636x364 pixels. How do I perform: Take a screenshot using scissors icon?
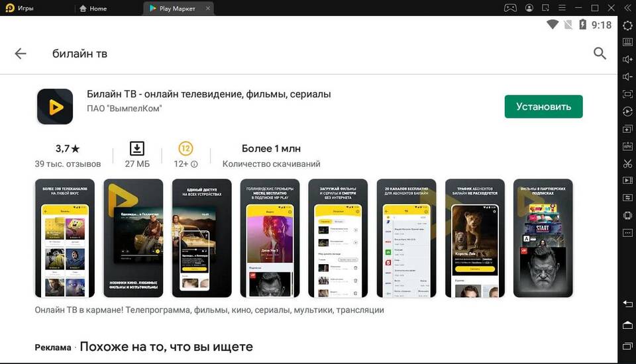[627, 163]
